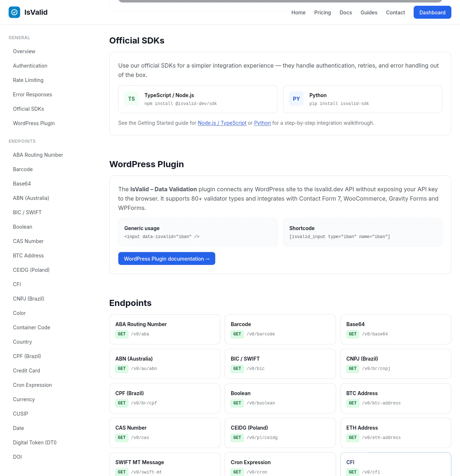This screenshot has width=460, height=476.
Task: Click the Generic usage code example box
Action: (x=198, y=232)
